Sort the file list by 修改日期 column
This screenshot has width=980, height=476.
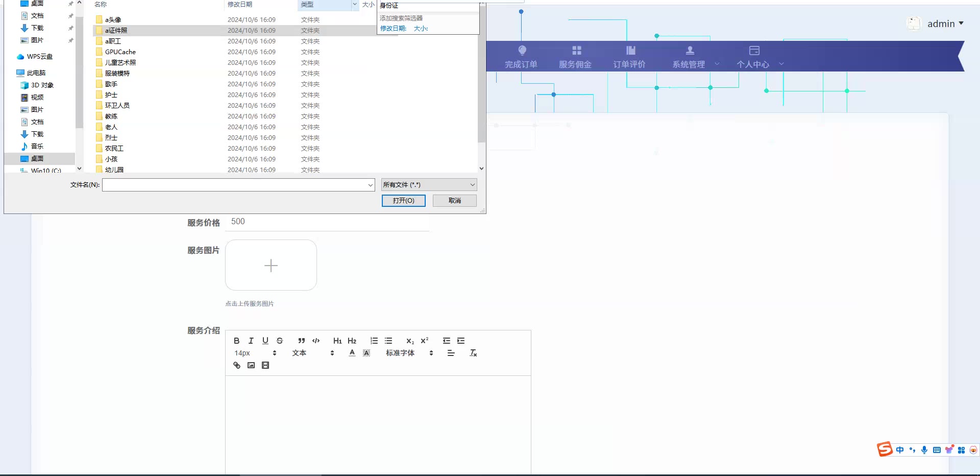(x=240, y=5)
